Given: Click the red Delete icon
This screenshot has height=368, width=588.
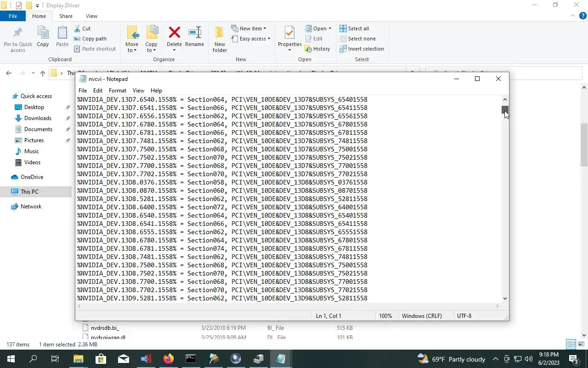Looking at the screenshot, I should coord(174,32).
